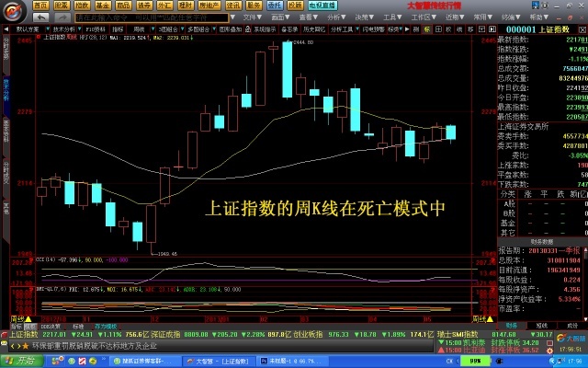This screenshot has height=368, width=588.
Task: Open the 文件 file menu
Action: coord(252,17)
